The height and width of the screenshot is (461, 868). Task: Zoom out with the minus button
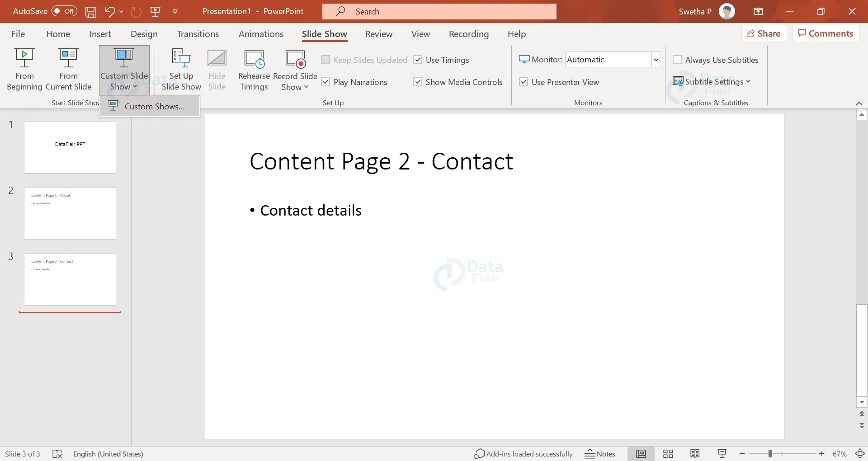[x=742, y=454]
